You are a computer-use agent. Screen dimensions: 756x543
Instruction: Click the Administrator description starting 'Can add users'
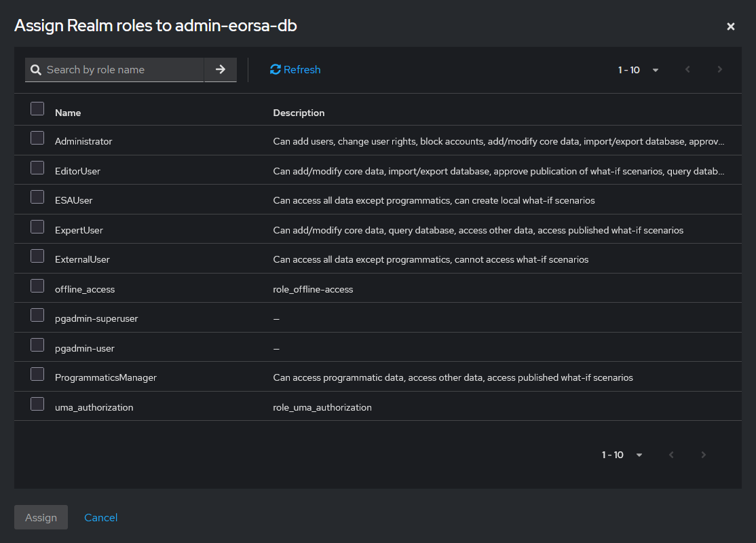(499, 141)
